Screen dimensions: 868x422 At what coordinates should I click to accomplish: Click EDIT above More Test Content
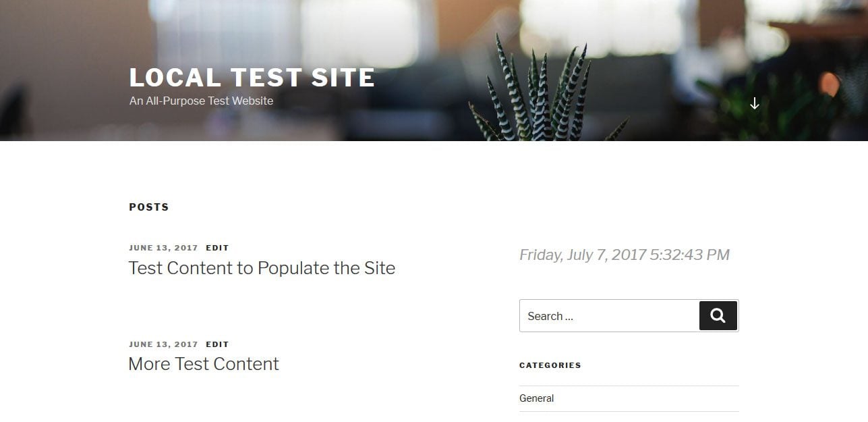tap(217, 344)
